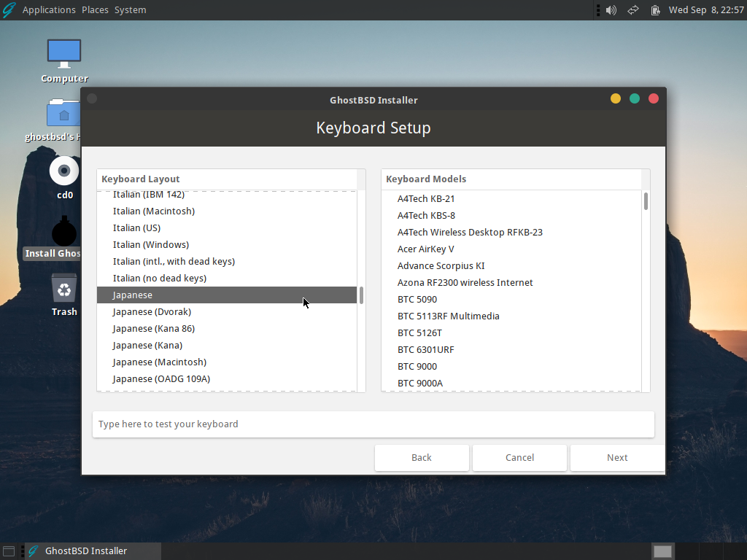Click the clock showing Wed Sep 8
747x560 pixels.
click(706, 10)
